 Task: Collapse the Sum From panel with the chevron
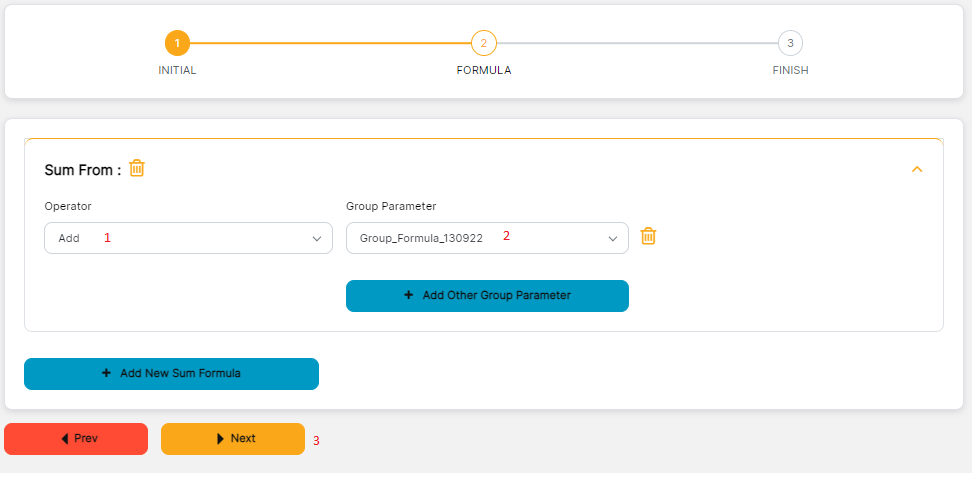917,170
